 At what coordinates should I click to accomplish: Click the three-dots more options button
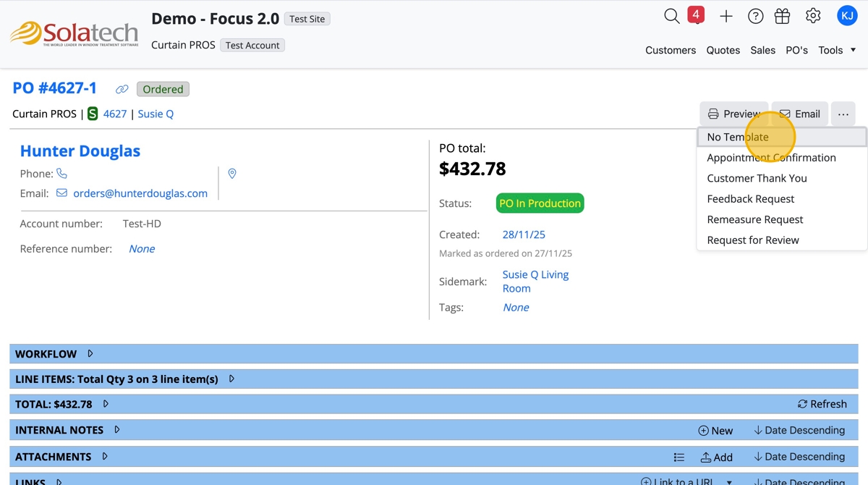point(843,114)
